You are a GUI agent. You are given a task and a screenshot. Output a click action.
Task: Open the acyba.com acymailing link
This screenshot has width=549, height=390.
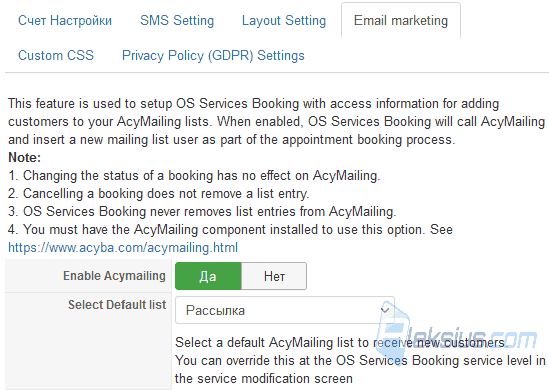(123, 248)
